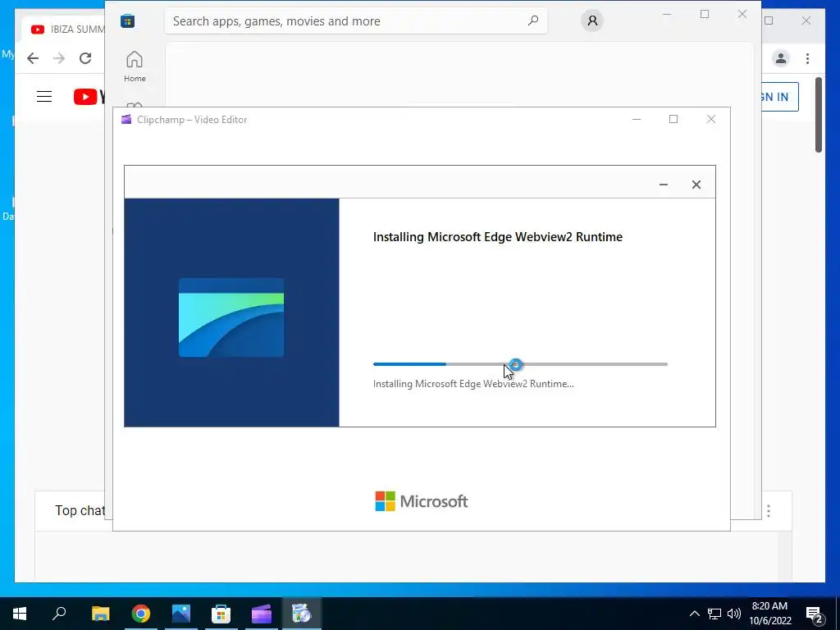Screen dimensions: 840x630
Task: Click the Microsoft Store logo icon
Action: point(127,21)
